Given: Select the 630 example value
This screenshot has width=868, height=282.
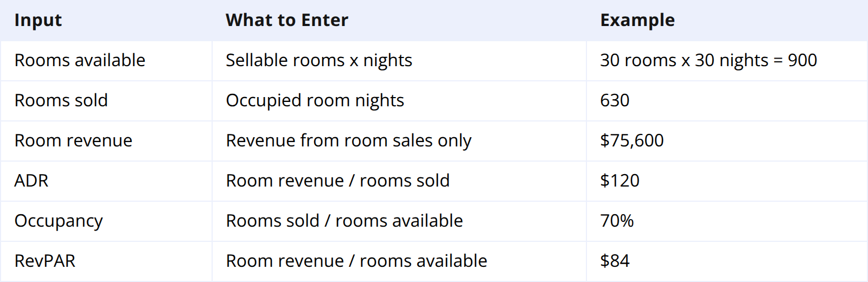Looking at the screenshot, I should pyautogui.click(x=615, y=100).
